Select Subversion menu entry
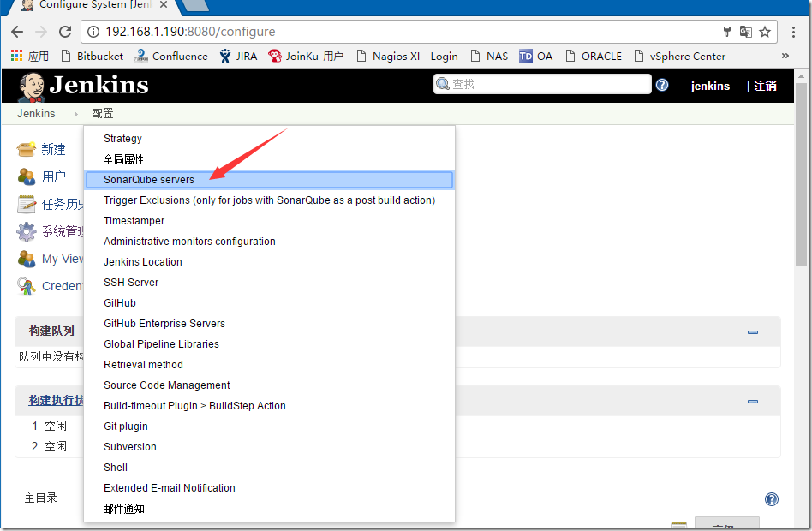This screenshot has height=531, width=812. tap(269, 446)
